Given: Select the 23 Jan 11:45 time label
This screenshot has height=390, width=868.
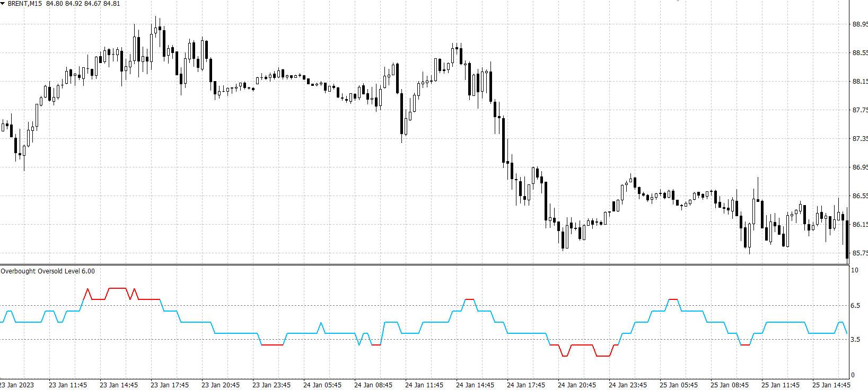Looking at the screenshot, I should pos(68,385).
